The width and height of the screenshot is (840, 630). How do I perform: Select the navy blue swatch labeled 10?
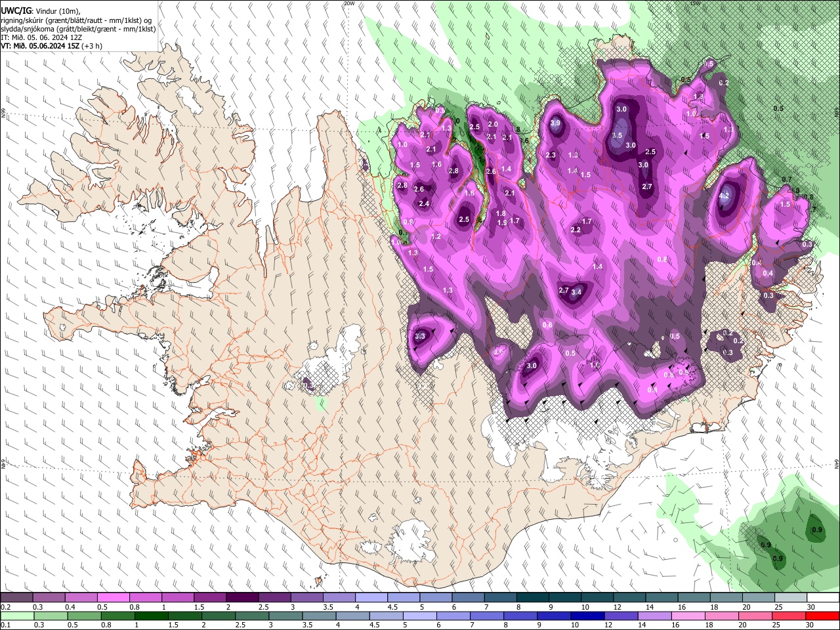tap(587, 616)
